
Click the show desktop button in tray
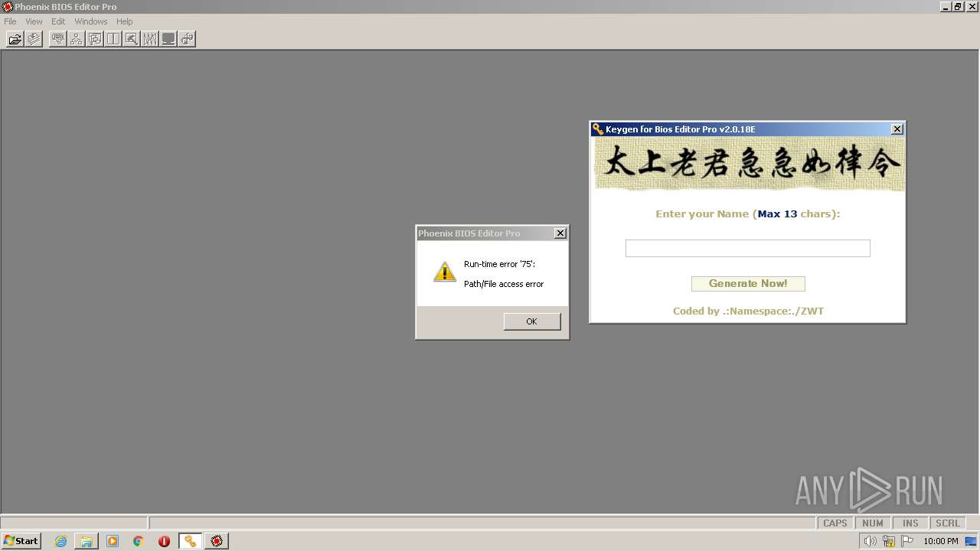point(972,541)
